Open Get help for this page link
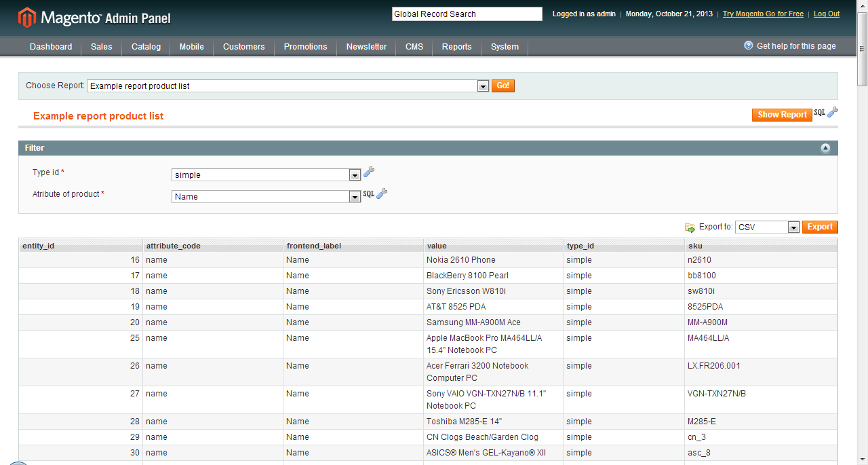The height and width of the screenshot is (465, 868). click(x=796, y=46)
